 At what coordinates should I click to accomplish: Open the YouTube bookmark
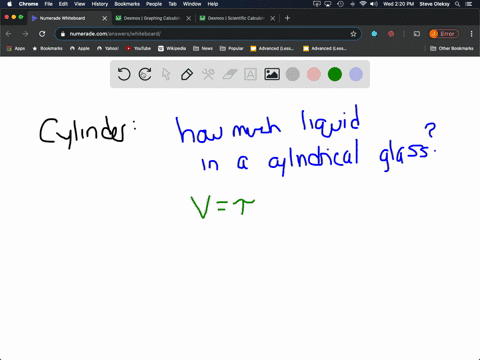138,48
